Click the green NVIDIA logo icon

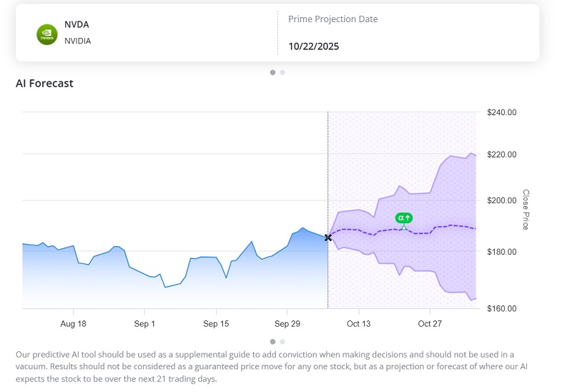[47, 34]
